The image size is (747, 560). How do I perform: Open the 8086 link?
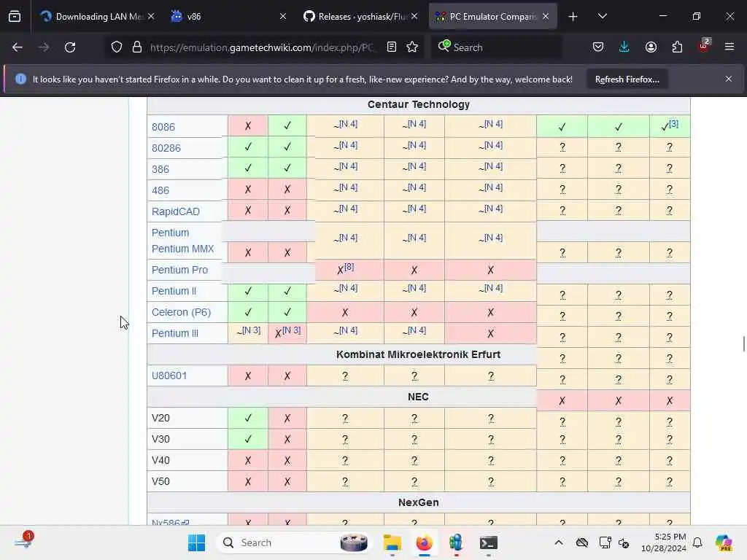point(163,127)
